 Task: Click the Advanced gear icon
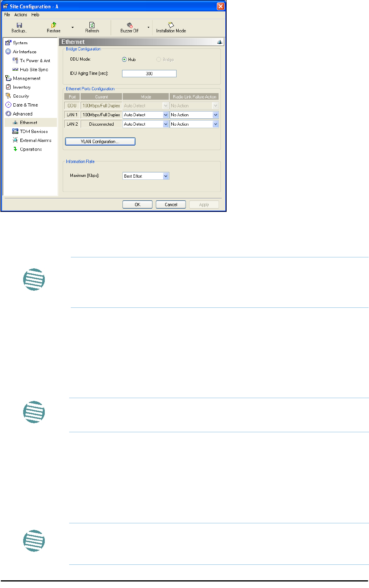coord(8,114)
